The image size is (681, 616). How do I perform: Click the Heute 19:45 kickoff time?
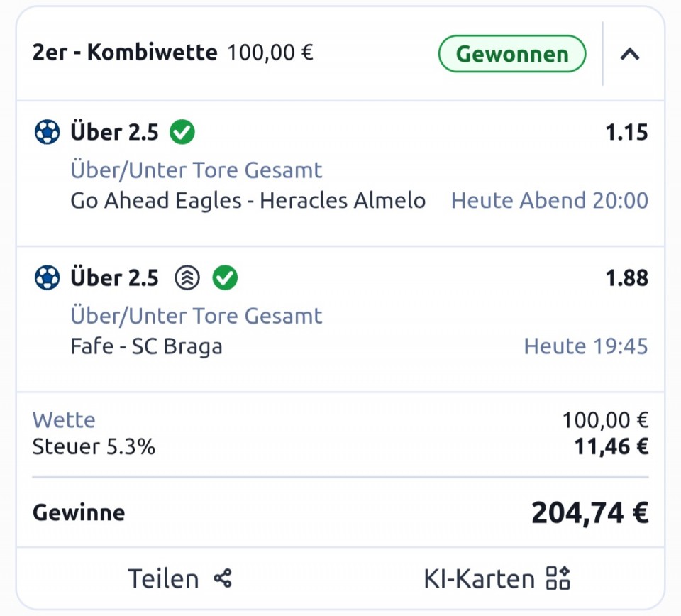[586, 346]
